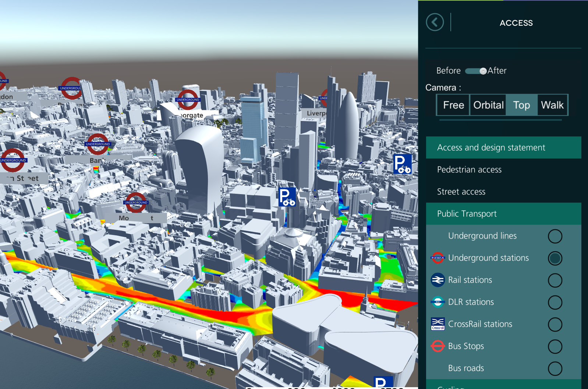Screen dimensions: 588x389
Task: Expand the Cycling section header
Action: (x=503, y=385)
